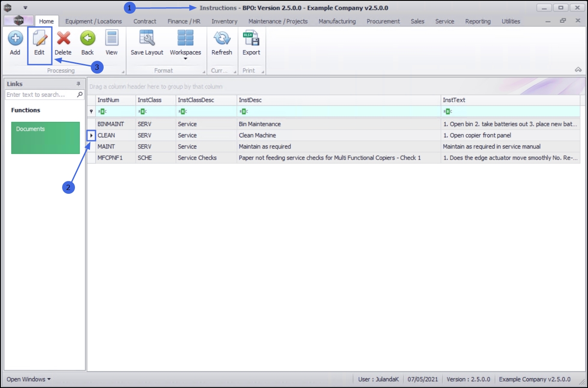Image resolution: width=588 pixels, height=388 pixels.
Task: Click the Add instruction icon
Action: point(15,39)
